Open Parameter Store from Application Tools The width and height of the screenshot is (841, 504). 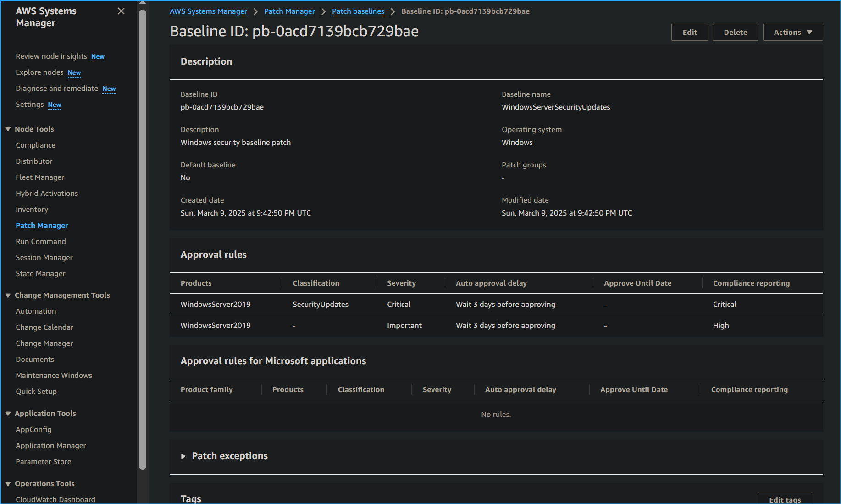[43, 461]
